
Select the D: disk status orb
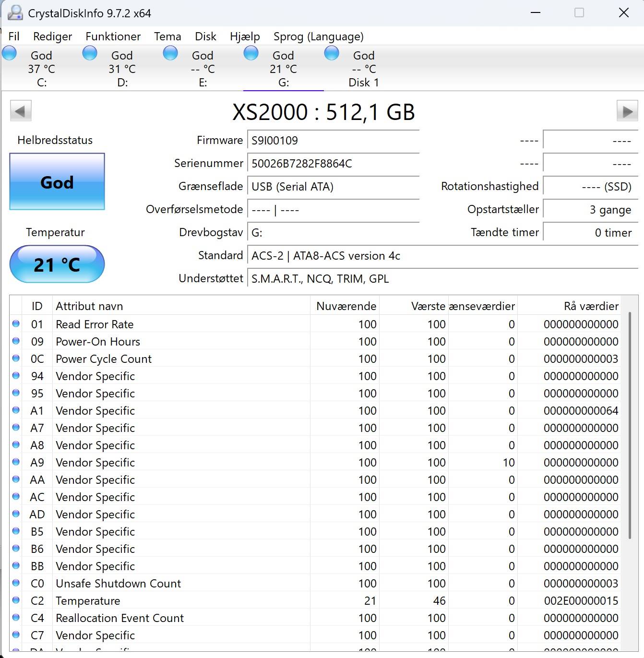click(90, 53)
